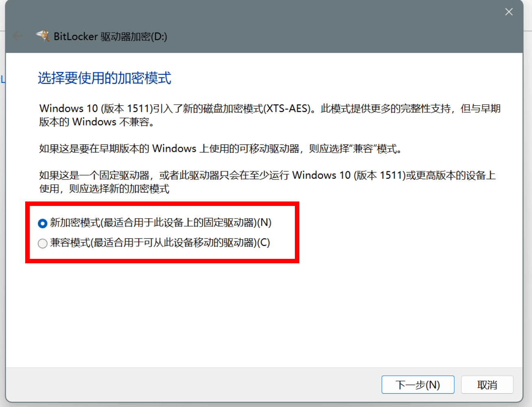Proceed with the 下一步(N) button
The image size is (532, 407).
point(418,385)
